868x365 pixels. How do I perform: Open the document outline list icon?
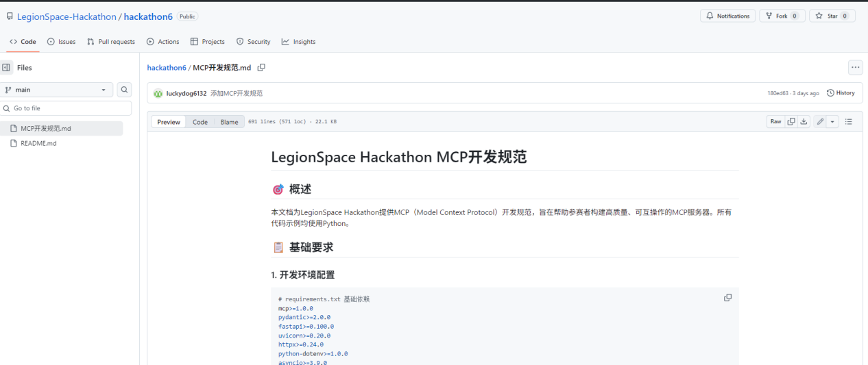coord(849,121)
